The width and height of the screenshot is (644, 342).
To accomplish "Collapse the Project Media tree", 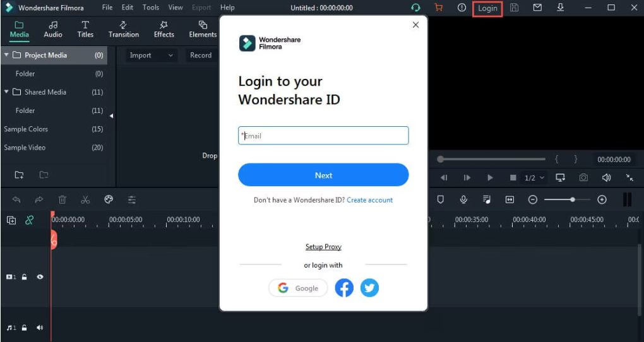I will tap(6, 55).
